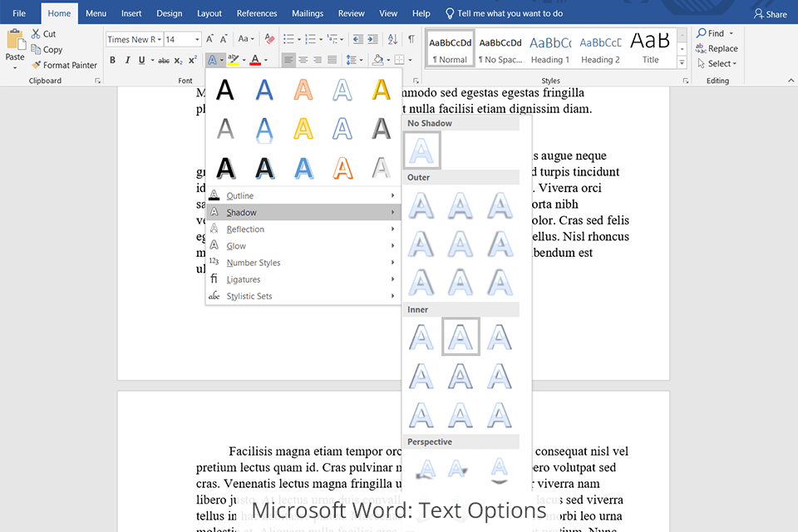Apply subscript formatting
The width and height of the screenshot is (798, 532).
point(178,60)
